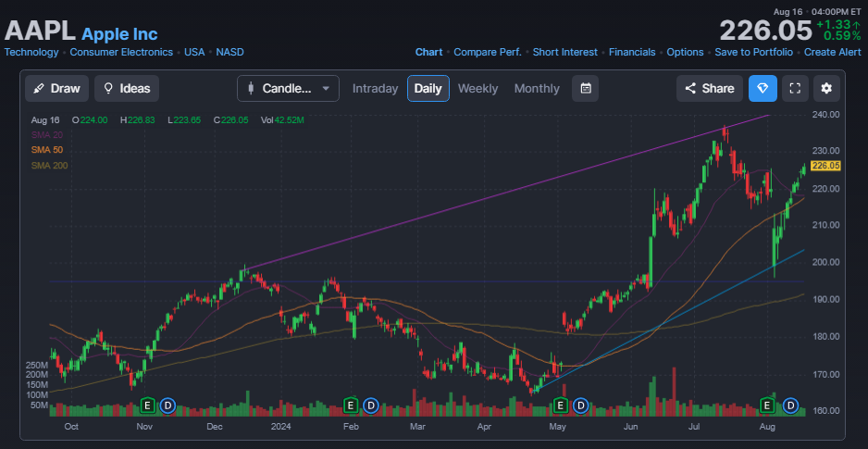
Task: Click the Create Alert link
Action: pos(833,52)
